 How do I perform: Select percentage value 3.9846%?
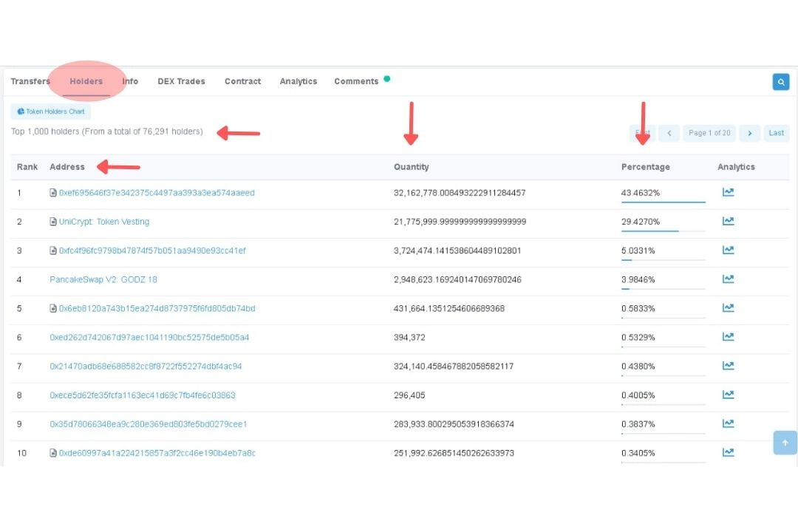pyautogui.click(x=638, y=279)
